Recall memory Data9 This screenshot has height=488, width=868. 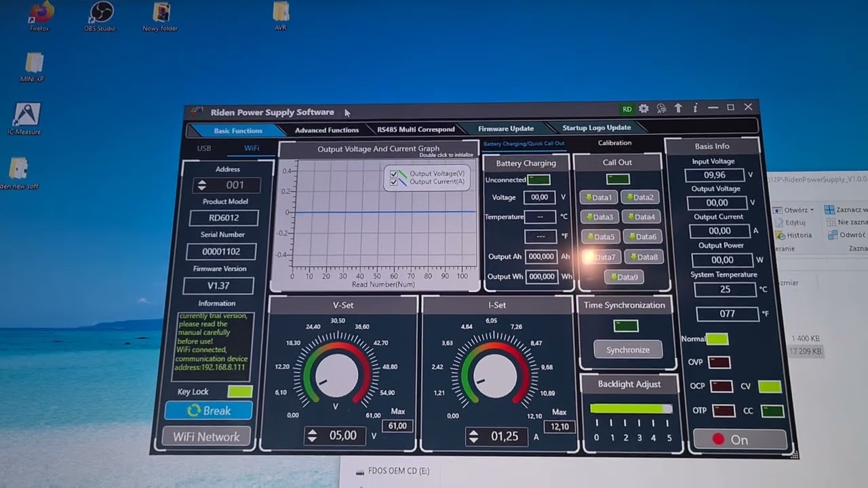(623, 277)
